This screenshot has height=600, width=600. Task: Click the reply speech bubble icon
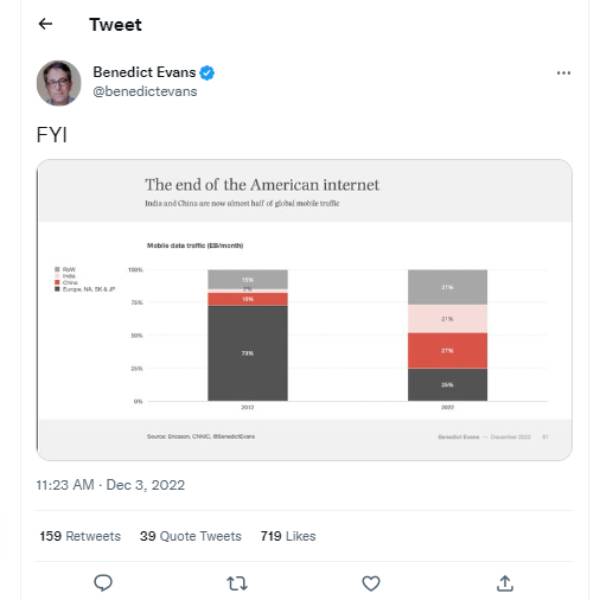(103, 582)
